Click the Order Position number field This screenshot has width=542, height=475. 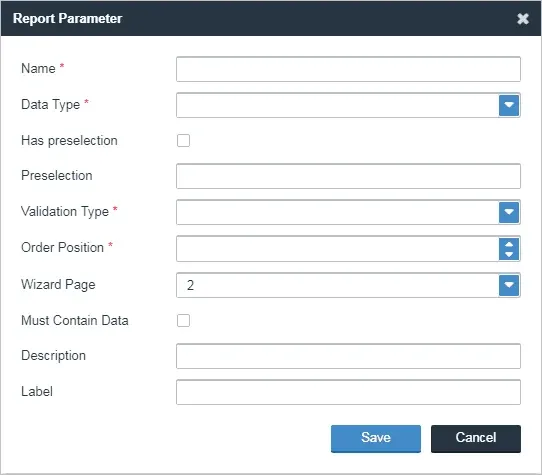click(x=338, y=249)
